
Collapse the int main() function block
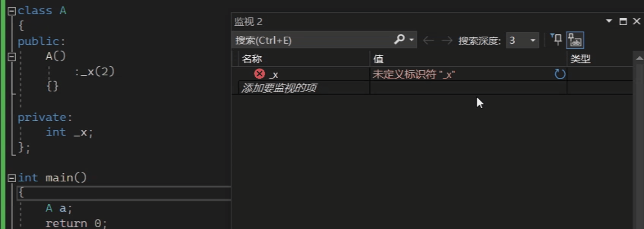tap(12, 178)
